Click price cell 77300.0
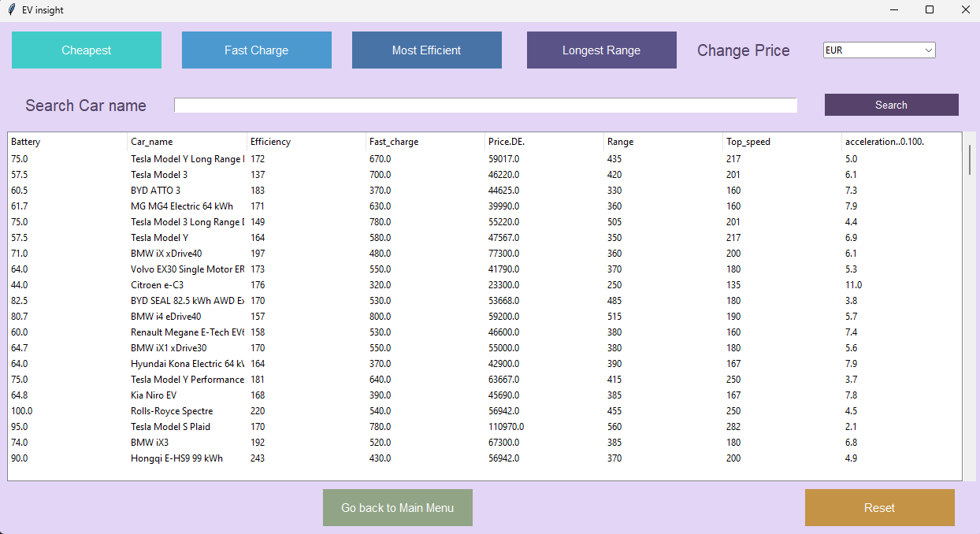 (x=503, y=254)
